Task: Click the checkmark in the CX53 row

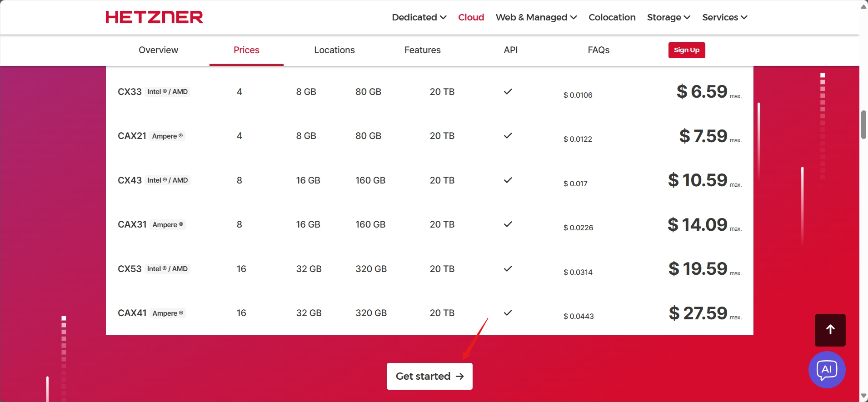Action: tap(508, 269)
